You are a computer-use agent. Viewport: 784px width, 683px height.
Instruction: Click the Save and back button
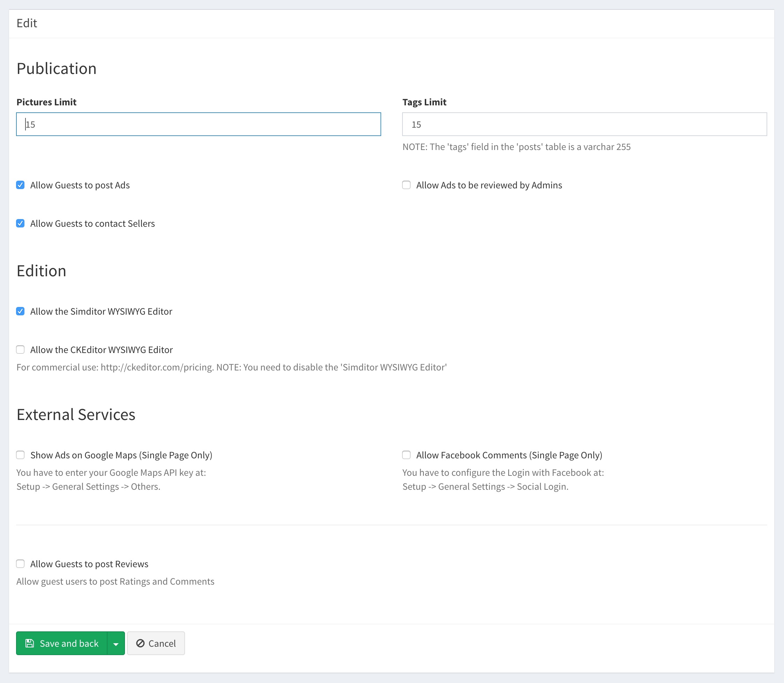tap(62, 643)
